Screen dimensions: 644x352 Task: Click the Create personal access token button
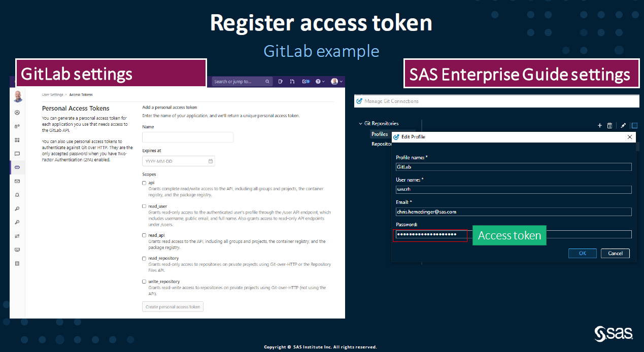pyautogui.click(x=173, y=307)
